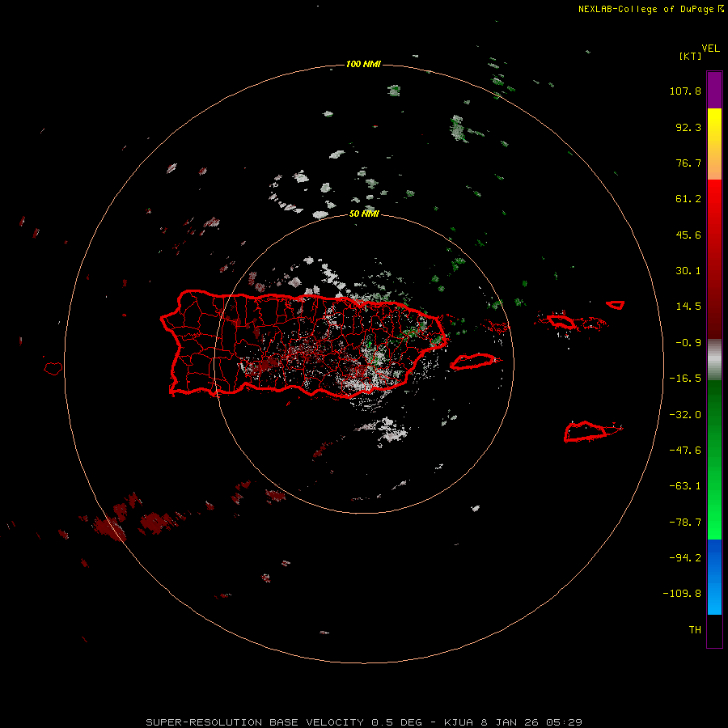Select the -16.5 velocity scale value
This screenshot has width=728, height=728.
(x=685, y=379)
